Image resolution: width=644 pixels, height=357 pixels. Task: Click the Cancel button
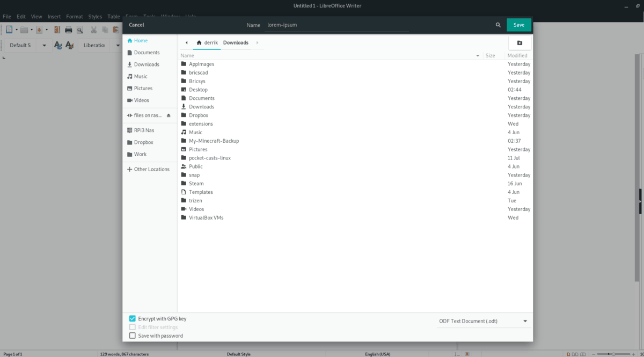click(x=136, y=25)
